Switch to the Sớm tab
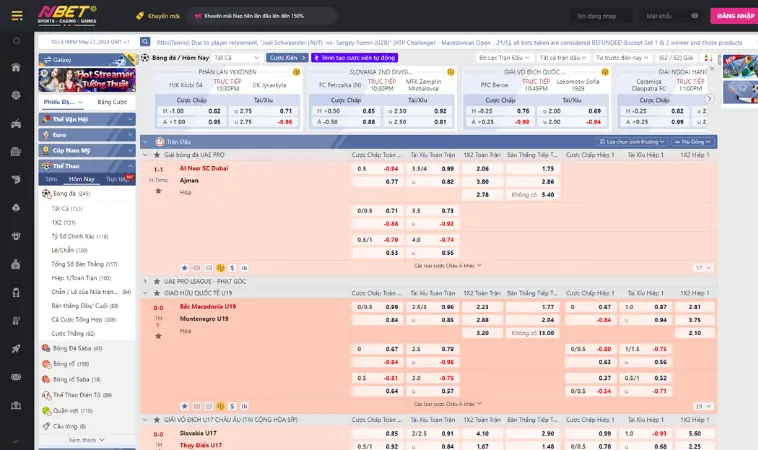The image size is (758, 450). [51, 178]
